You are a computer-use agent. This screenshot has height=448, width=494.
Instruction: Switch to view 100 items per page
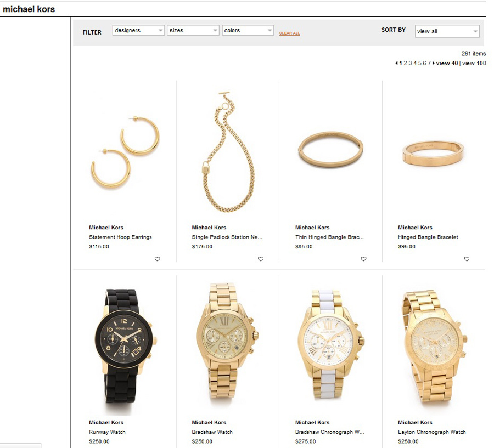(474, 63)
